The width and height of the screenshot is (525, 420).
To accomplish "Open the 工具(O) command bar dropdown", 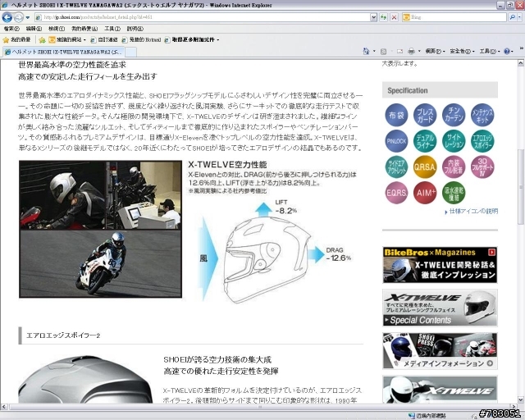I will coord(489,51).
